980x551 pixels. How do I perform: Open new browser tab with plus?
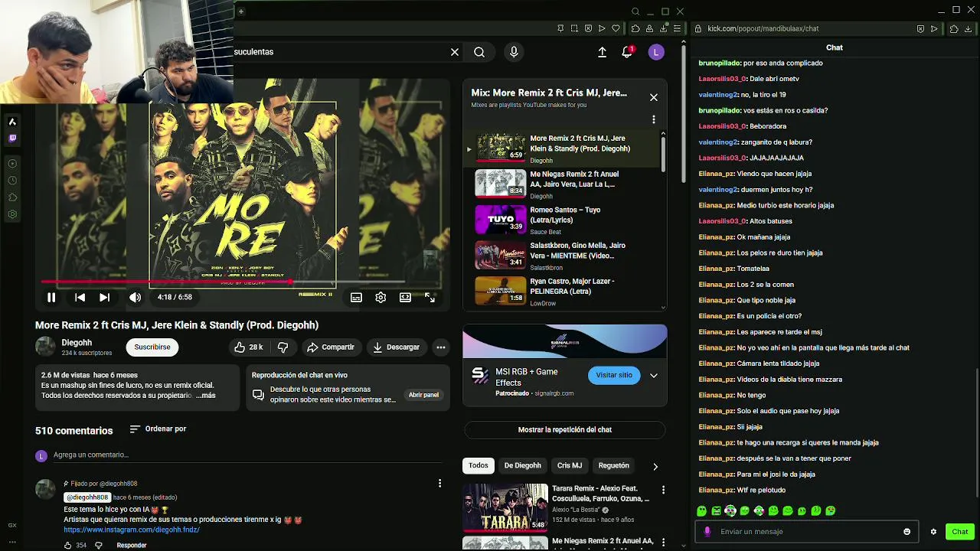coord(240,11)
